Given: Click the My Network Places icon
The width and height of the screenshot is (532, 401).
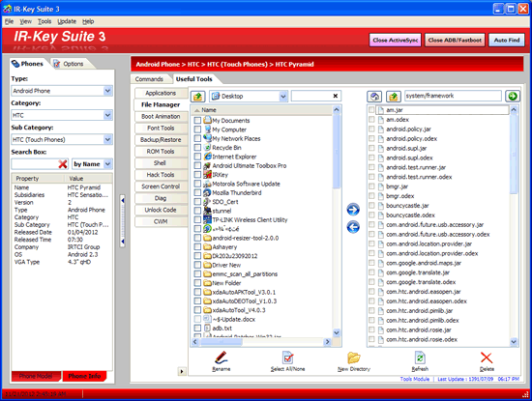Looking at the screenshot, I should point(208,138).
